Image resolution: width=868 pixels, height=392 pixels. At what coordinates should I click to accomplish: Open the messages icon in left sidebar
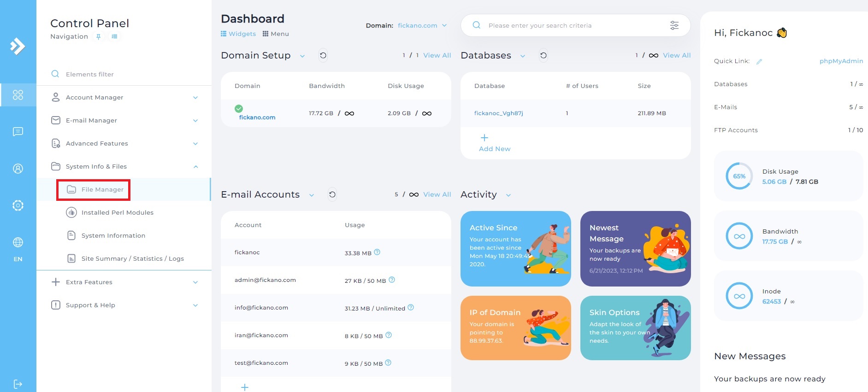[x=18, y=132]
